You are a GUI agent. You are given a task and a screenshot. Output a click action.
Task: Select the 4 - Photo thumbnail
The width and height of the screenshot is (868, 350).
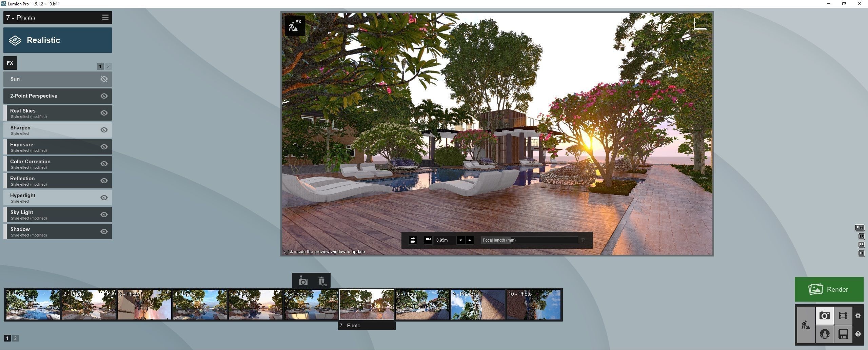point(200,305)
